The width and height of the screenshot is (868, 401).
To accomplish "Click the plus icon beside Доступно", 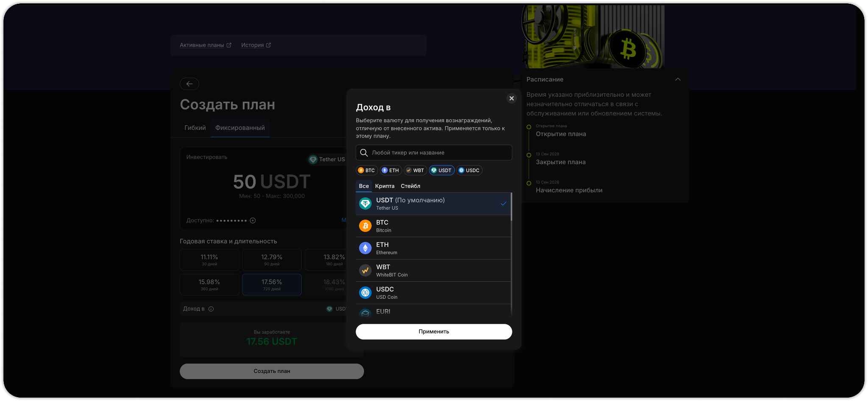I will point(253,221).
